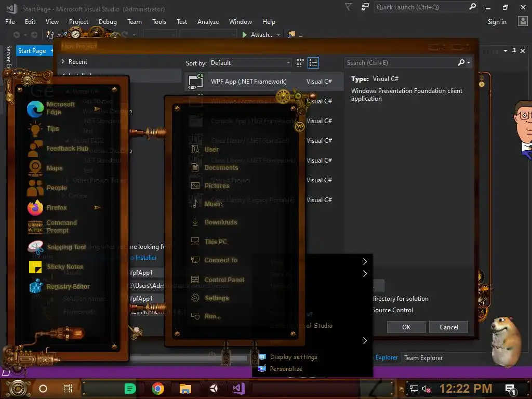Open Connect To in the start menu

tap(214, 260)
